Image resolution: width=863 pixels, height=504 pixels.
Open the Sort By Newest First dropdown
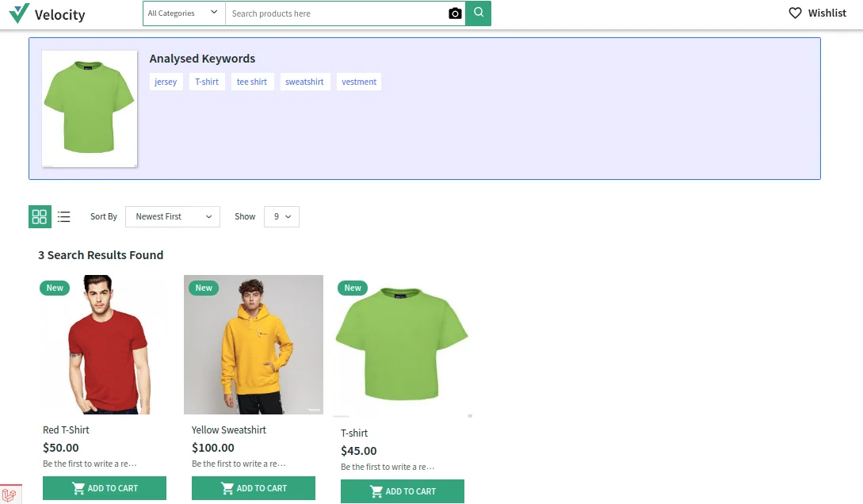pos(173,216)
